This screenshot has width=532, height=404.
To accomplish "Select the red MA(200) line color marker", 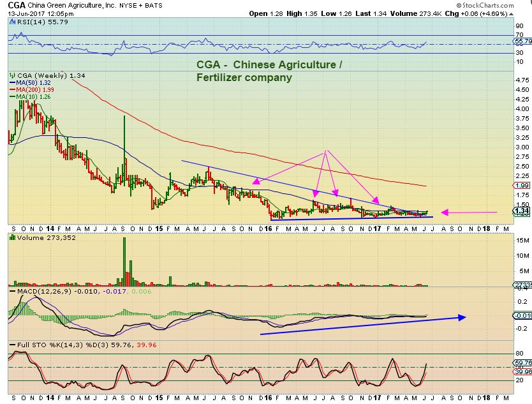I will pos(12,89).
